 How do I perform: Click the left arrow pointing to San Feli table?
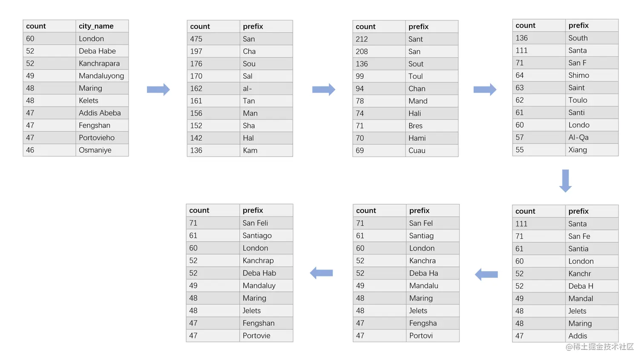point(321,273)
